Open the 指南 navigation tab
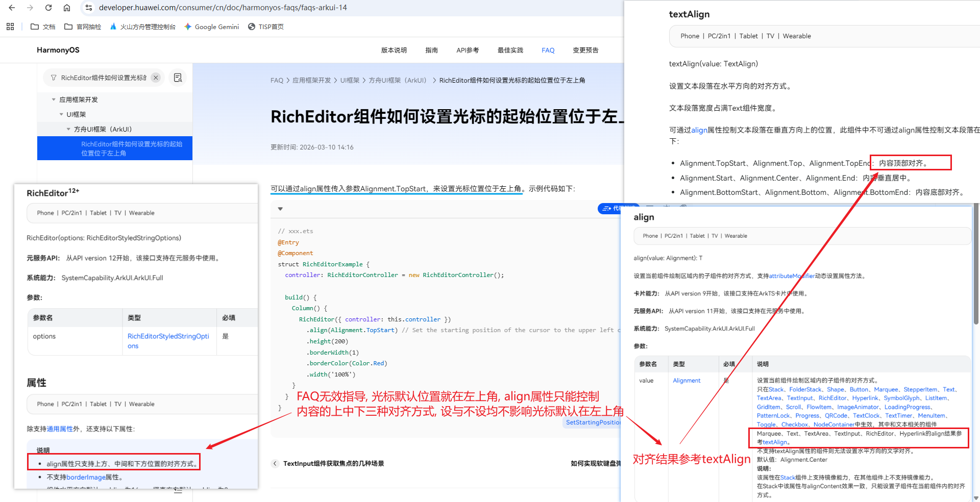Image resolution: width=980 pixels, height=502 pixels. (432, 50)
